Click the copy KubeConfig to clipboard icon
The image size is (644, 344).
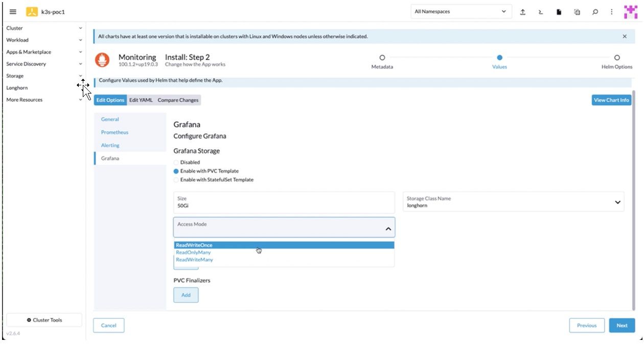point(577,12)
